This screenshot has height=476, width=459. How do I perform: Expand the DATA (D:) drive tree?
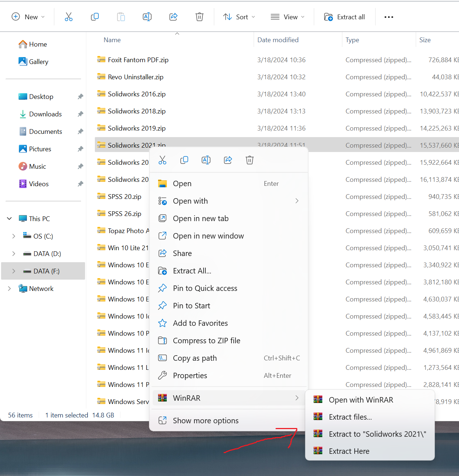click(14, 254)
